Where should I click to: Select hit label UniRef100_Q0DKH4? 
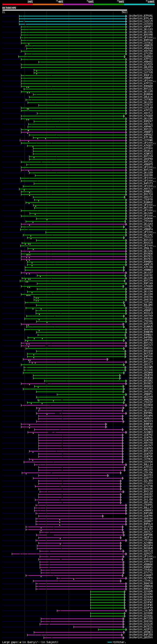click(x=141, y=219)
